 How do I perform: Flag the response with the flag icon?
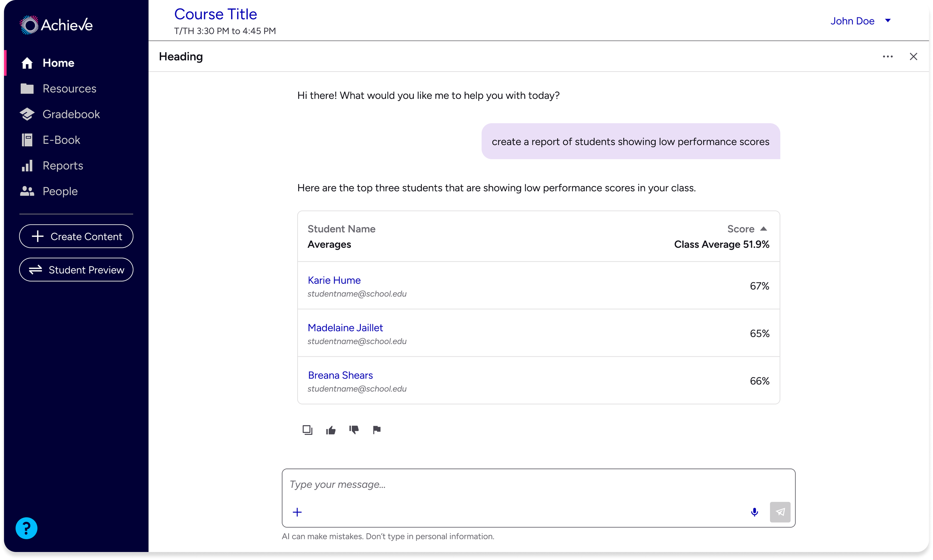coord(377,430)
